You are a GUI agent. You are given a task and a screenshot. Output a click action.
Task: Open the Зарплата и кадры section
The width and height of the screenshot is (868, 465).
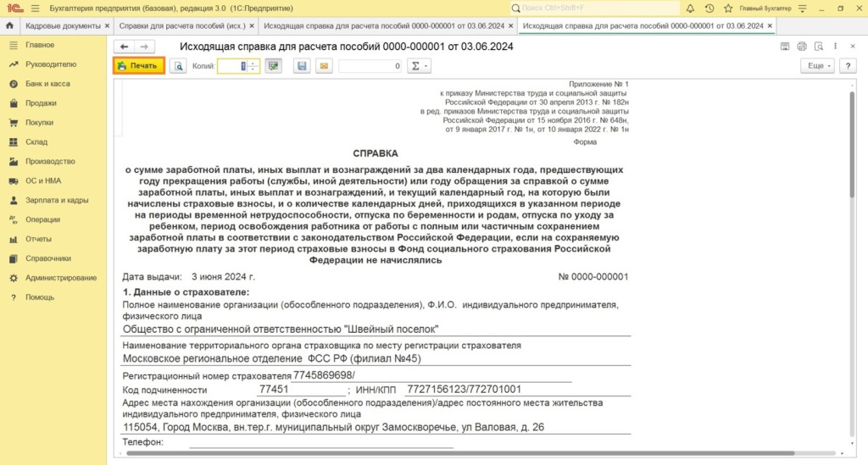[x=57, y=200]
